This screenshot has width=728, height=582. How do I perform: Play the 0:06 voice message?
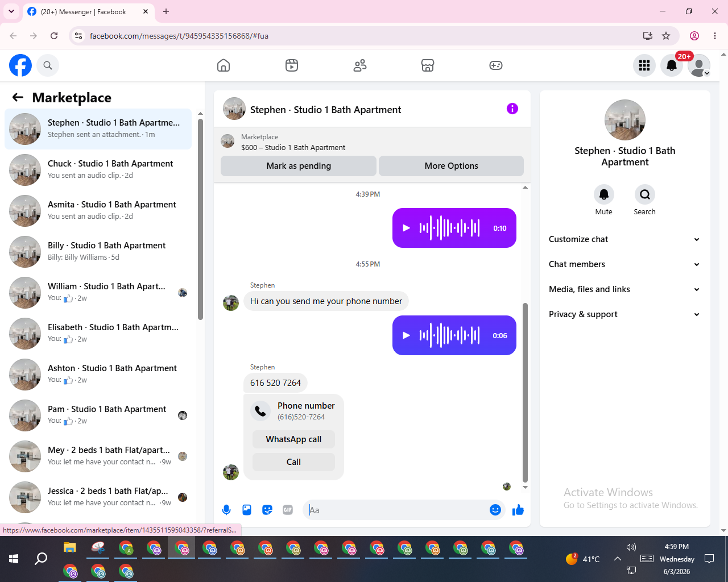pos(406,335)
